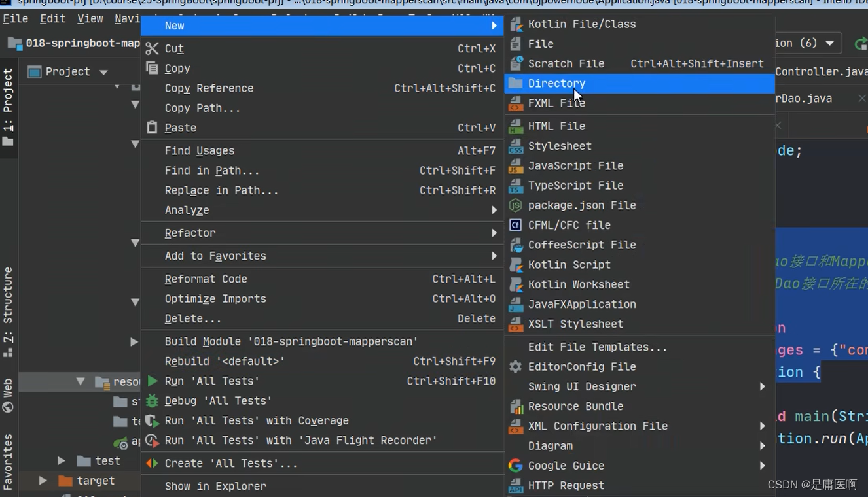Click the Create 'All Tests' icon
The width and height of the screenshot is (868, 497).
152,463
